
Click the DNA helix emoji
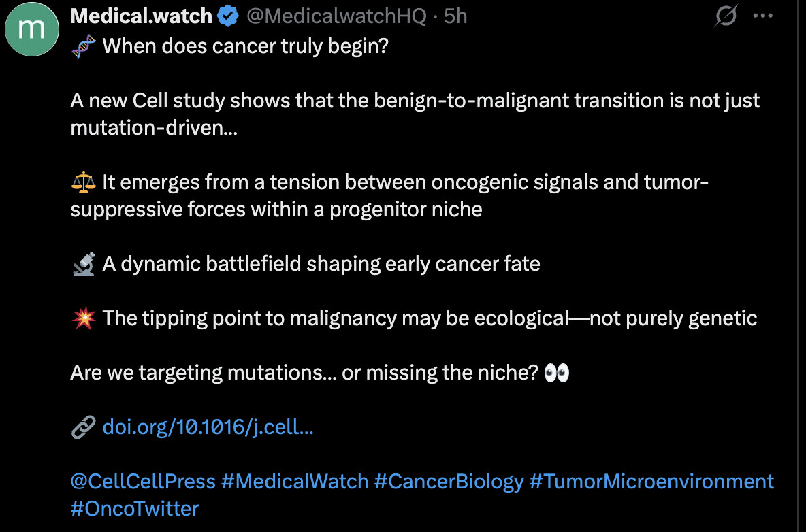click(83, 47)
